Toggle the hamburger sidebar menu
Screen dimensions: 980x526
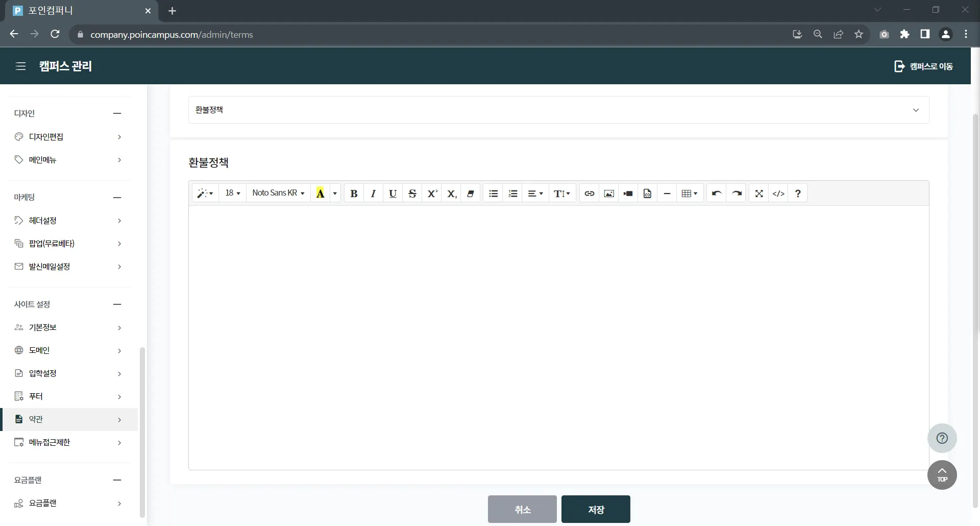point(20,66)
